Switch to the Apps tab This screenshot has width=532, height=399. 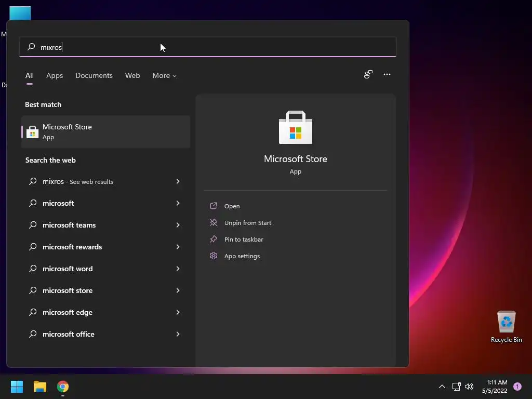(55, 75)
